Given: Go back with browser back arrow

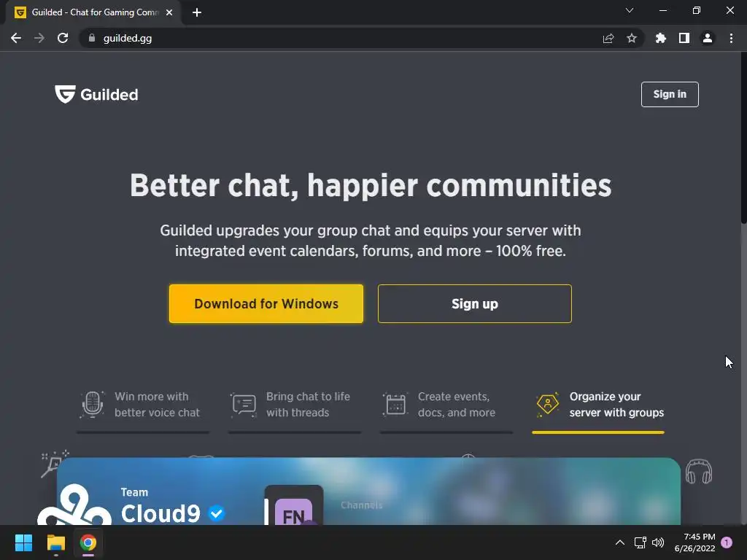Looking at the screenshot, I should 16,38.
